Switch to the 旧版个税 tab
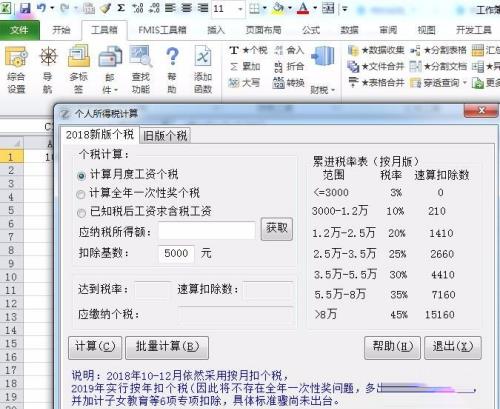The height and width of the screenshot is (409, 500). (165, 136)
